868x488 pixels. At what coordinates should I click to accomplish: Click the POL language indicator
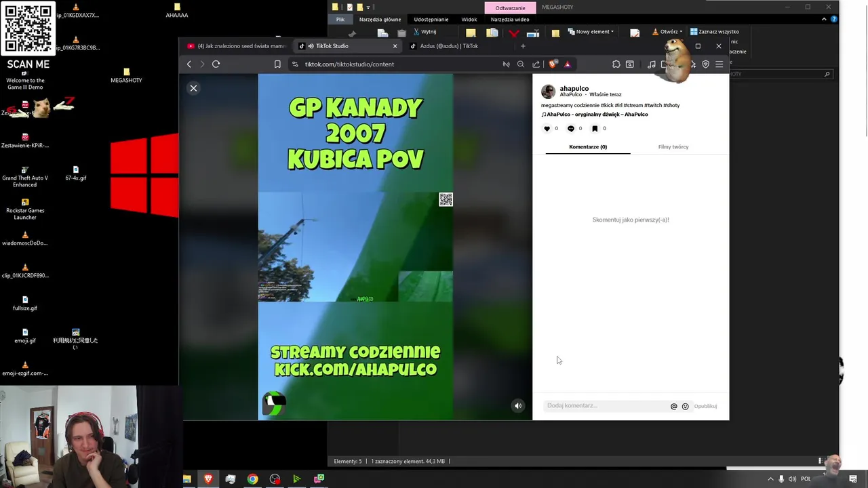coord(806,479)
